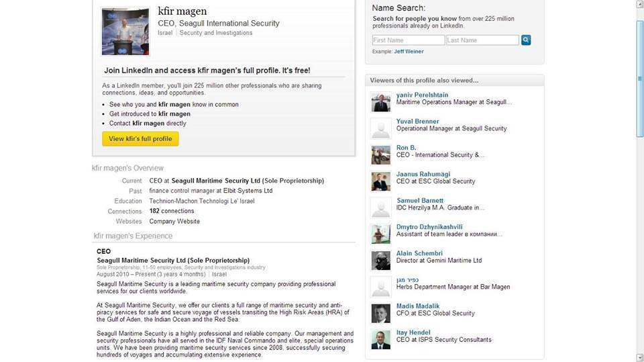
Task: Select Alain Schembri's profile picture
Action: (x=380, y=260)
